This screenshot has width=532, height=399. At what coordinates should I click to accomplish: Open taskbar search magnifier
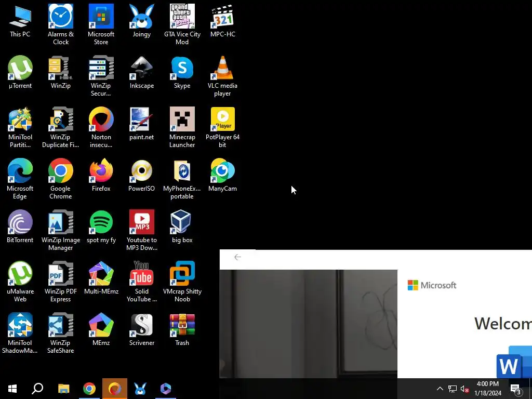[37, 389]
